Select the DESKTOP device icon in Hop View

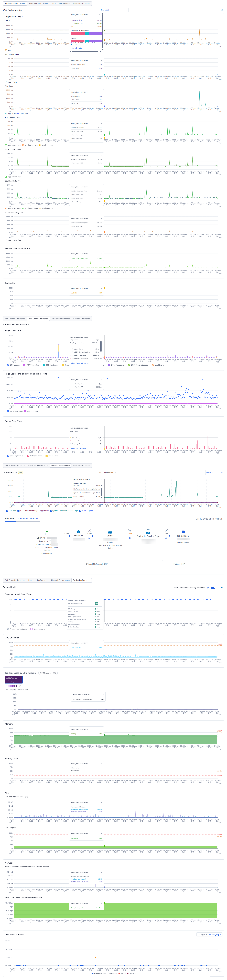[x=47, y=533]
